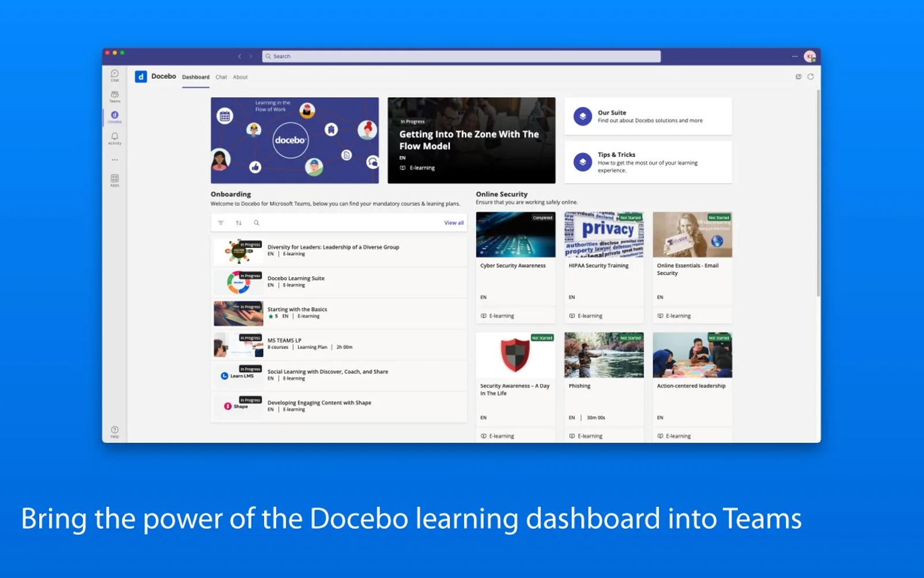
Task: Open Security Awareness shield thumbnail
Action: [x=516, y=355]
